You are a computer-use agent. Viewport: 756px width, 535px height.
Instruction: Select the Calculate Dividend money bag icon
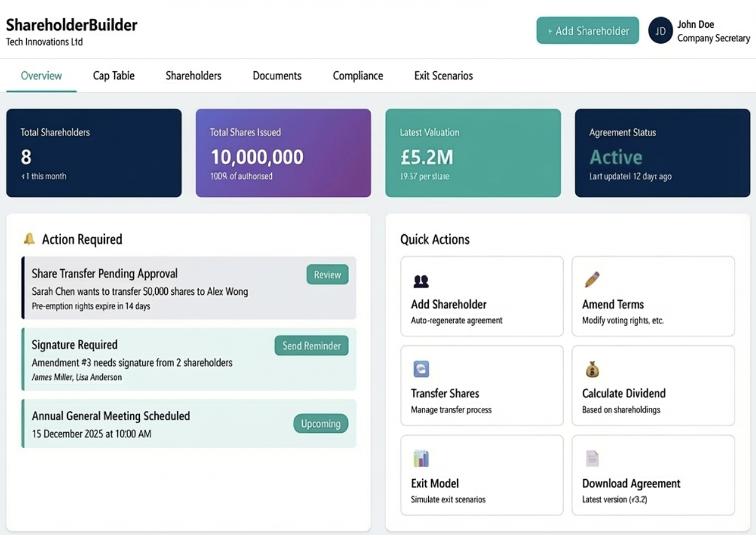click(592, 369)
